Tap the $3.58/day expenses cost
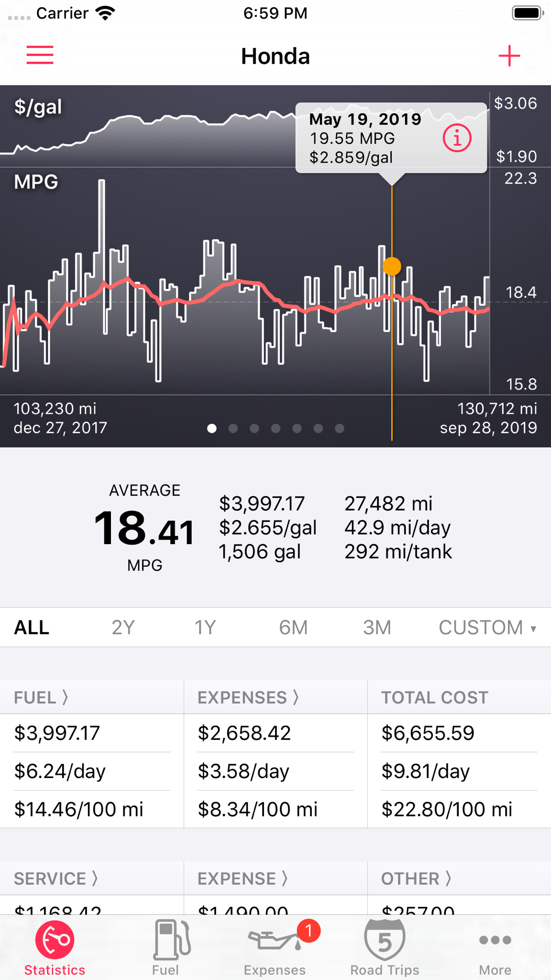Viewport: 551px width, 980px height. [243, 771]
